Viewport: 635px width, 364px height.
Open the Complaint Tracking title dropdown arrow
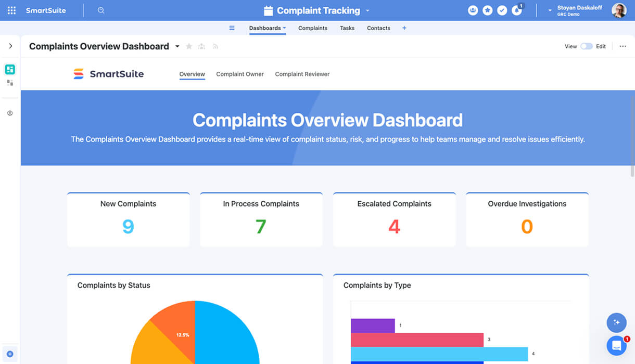pos(367,11)
